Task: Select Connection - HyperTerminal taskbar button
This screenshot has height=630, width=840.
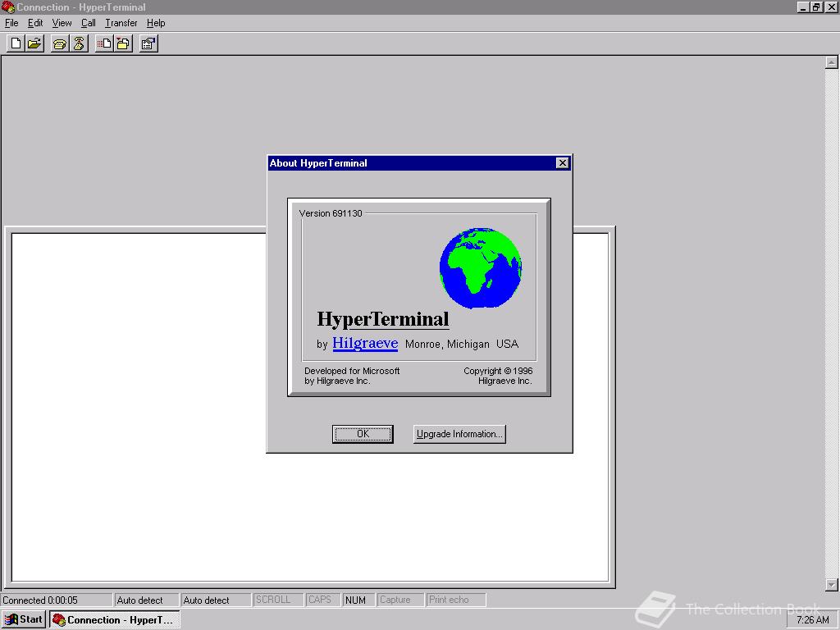Action: (115, 620)
